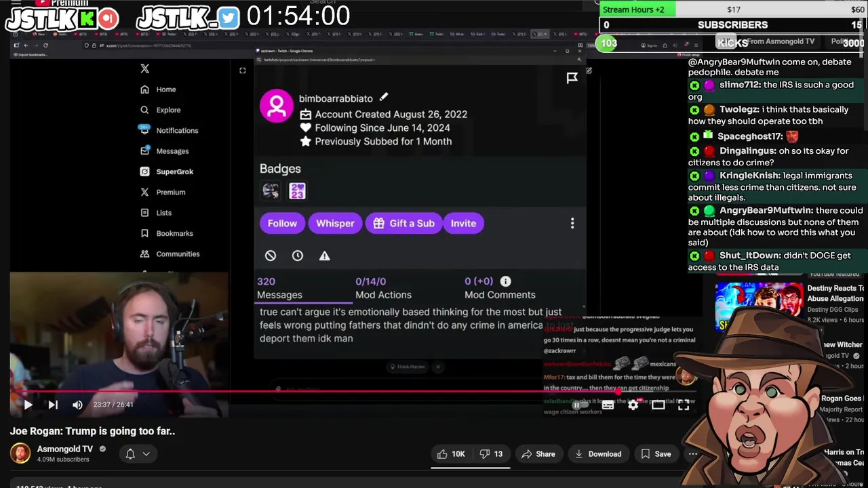Open the Asmongold TV channel avatar

(x=20, y=453)
